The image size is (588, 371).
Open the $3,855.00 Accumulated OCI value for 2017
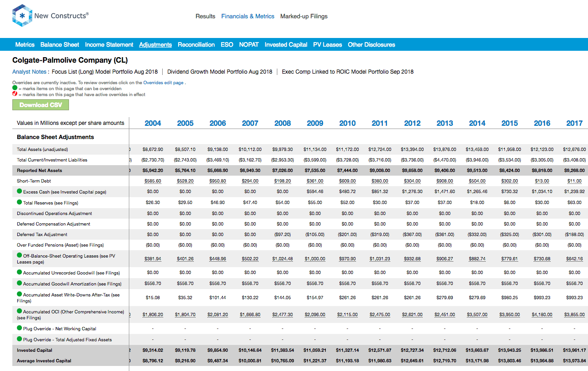tap(574, 315)
